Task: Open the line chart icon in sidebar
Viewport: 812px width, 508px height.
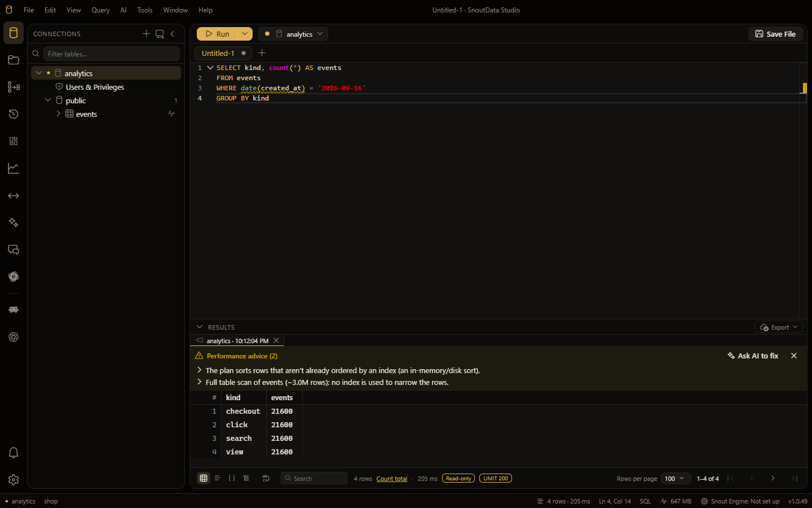Action: 14,168
